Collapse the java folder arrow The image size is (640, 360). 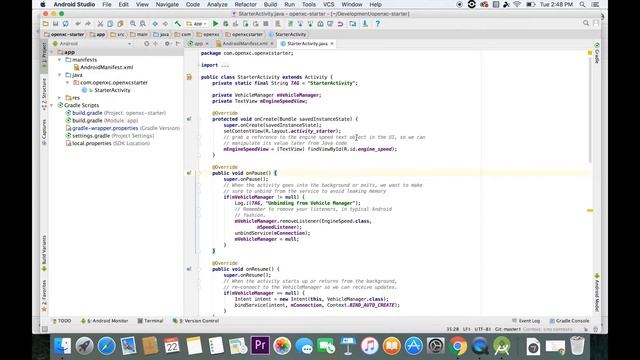(60, 75)
